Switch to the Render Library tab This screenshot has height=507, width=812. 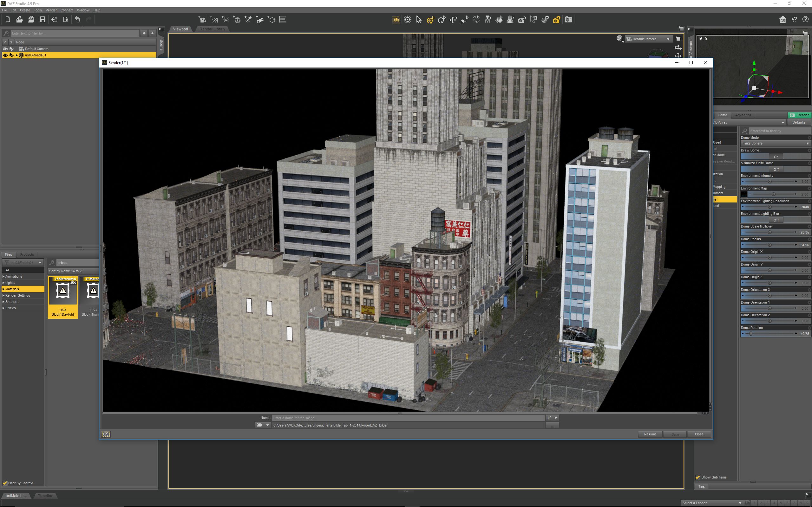click(x=212, y=29)
